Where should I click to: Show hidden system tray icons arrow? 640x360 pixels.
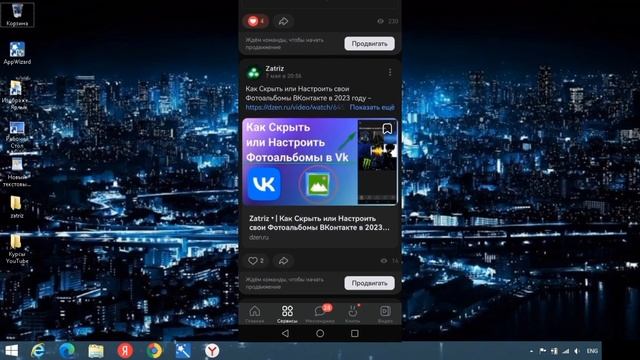(x=531, y=351)
